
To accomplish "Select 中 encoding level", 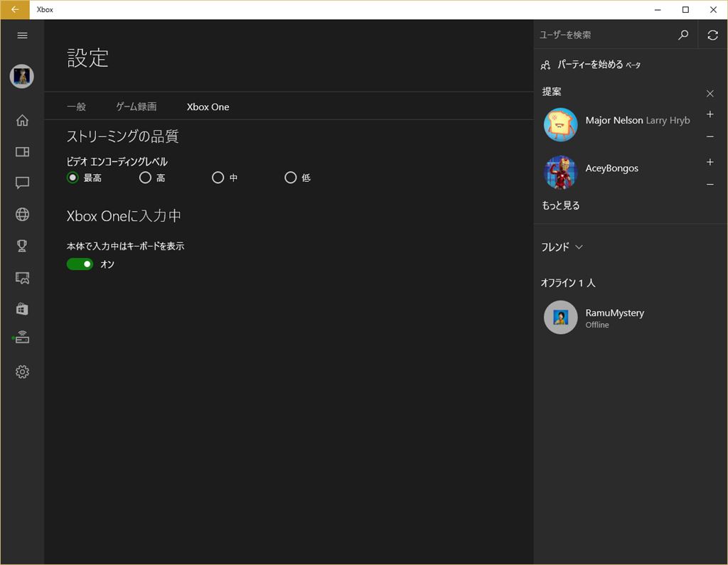I will [225, 178].
